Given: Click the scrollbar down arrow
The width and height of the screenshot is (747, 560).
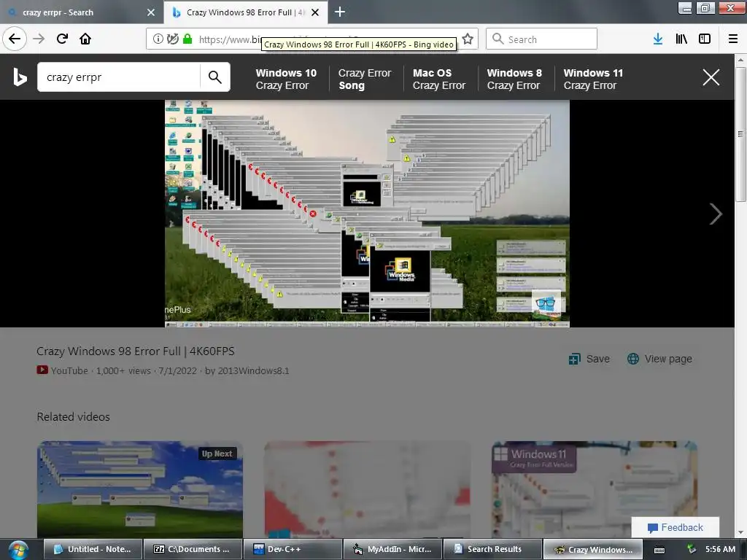Looking at the screenshot, I should point(740,532).
